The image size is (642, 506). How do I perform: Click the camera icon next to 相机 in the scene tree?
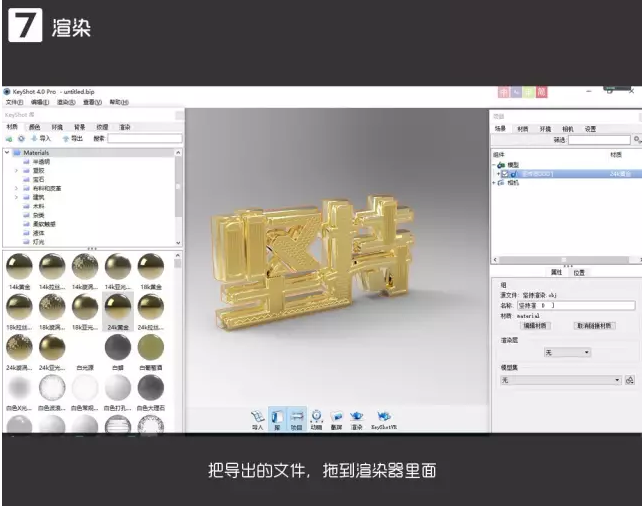point(501,183)
